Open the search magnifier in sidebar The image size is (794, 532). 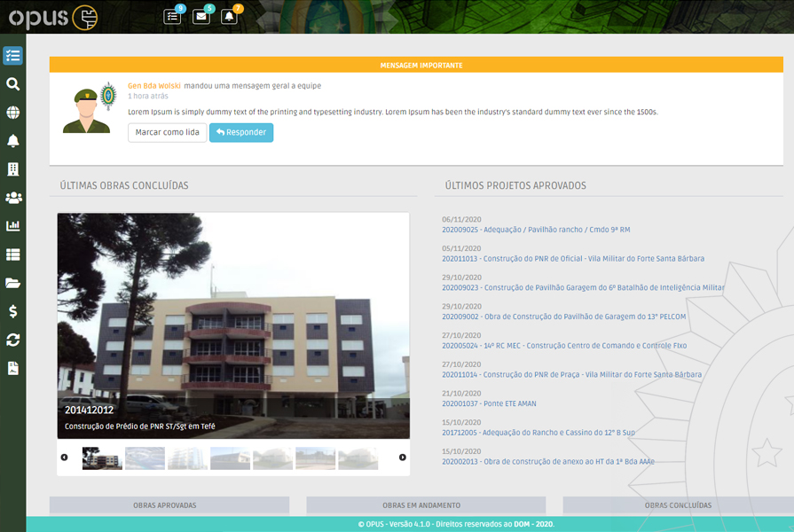pyautogui.click(x=12, y=84)
